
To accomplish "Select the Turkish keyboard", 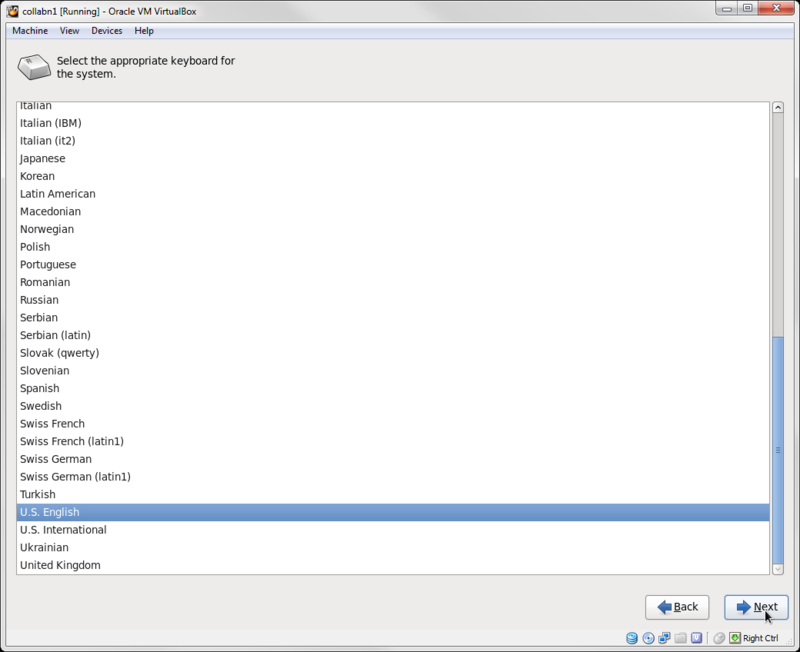I will click(x=393, y=494).
